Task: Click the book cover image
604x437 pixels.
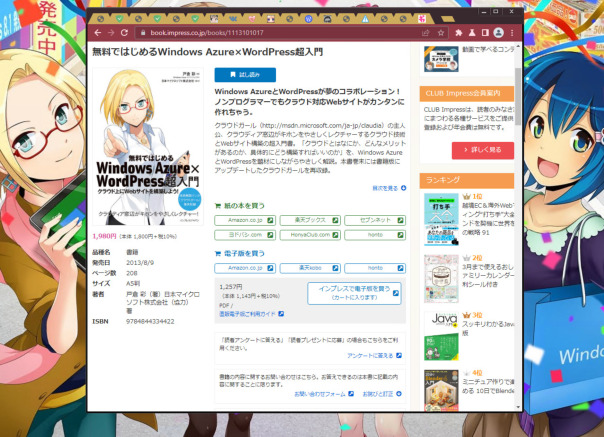Action: click(x=148, y=147)
